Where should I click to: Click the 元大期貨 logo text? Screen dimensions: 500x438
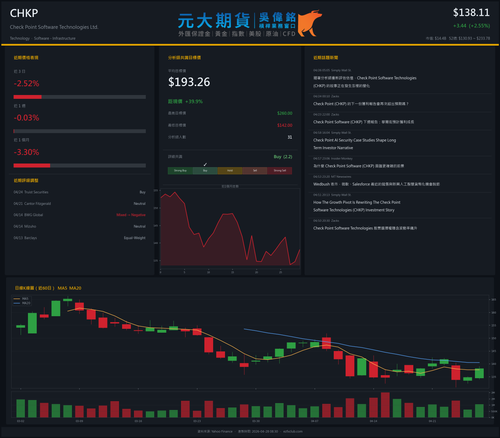[214, 21]
